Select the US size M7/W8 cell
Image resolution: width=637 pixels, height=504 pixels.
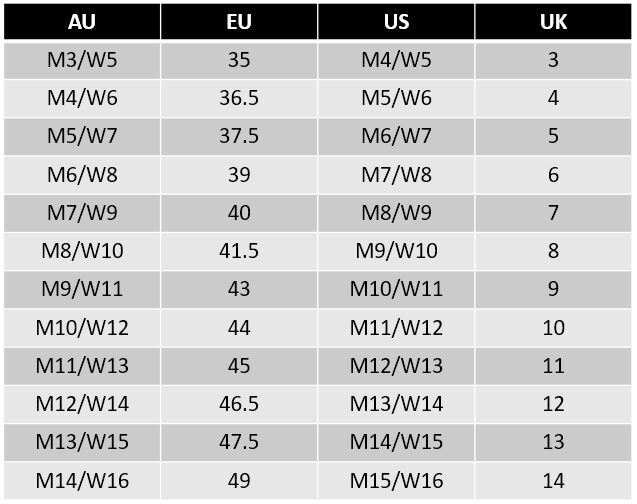tap(396, 175)
